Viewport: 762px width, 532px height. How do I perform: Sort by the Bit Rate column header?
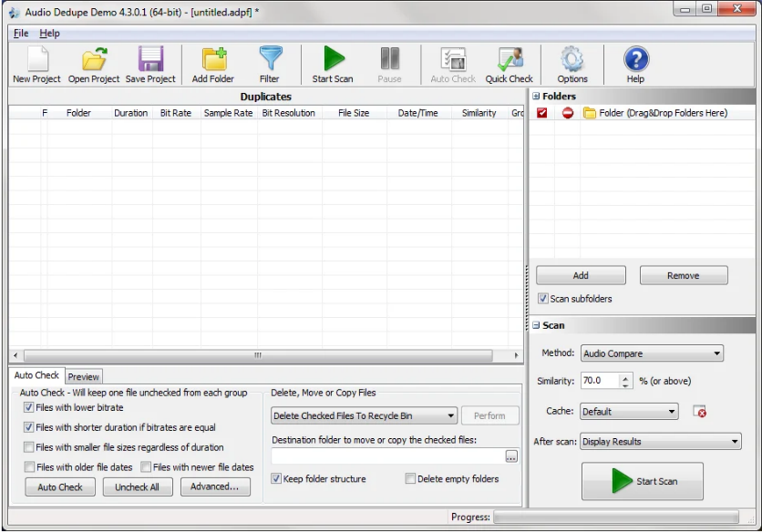pos(176,113)
